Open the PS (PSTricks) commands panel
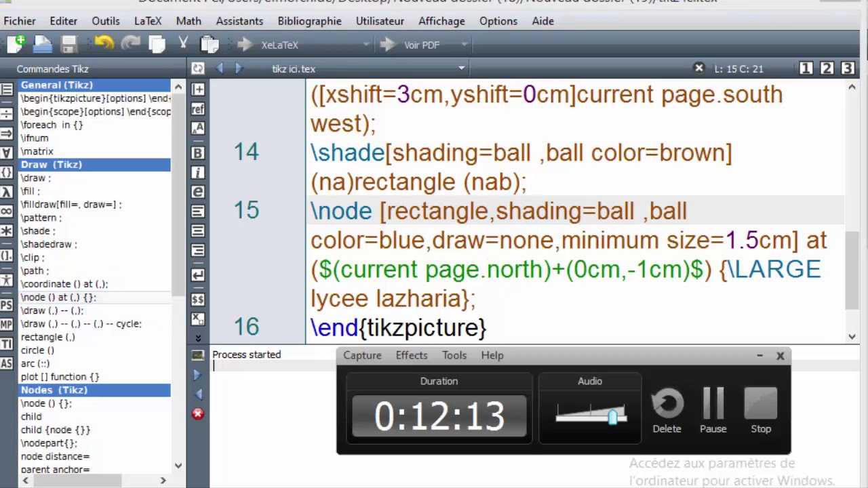The width and height of the screenshot is (868, 488). [7, 305]
